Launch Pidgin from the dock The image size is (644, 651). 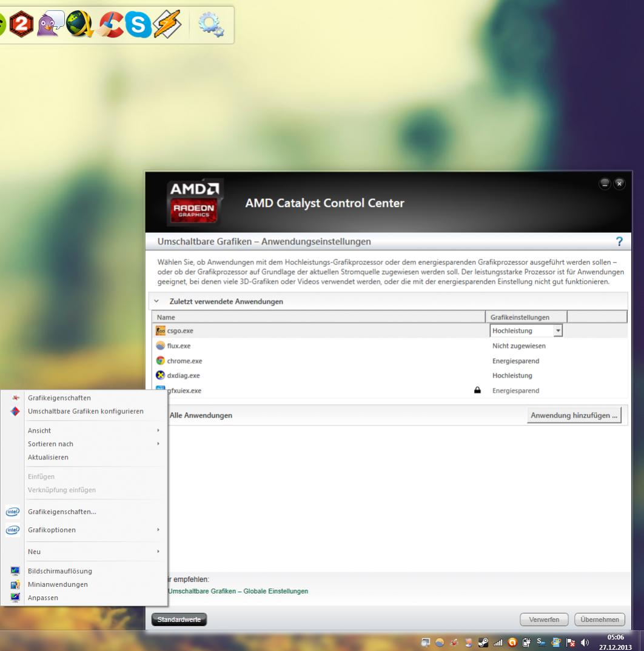(50, 24)
